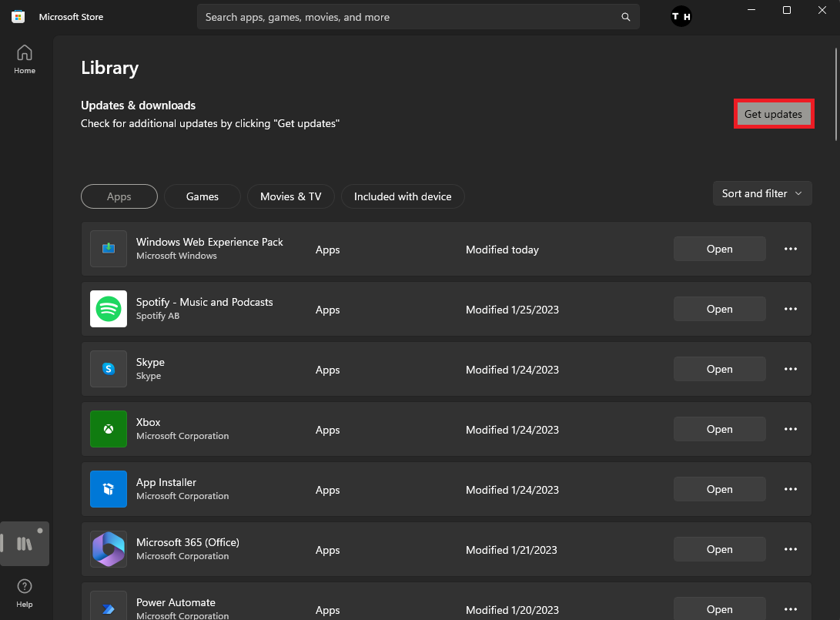
Task: Open Xbox using its Open button
Action: pos(719,429)
